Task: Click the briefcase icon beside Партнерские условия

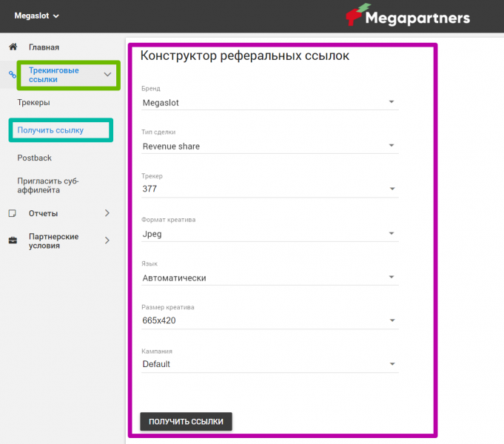Action: point(13,240)
